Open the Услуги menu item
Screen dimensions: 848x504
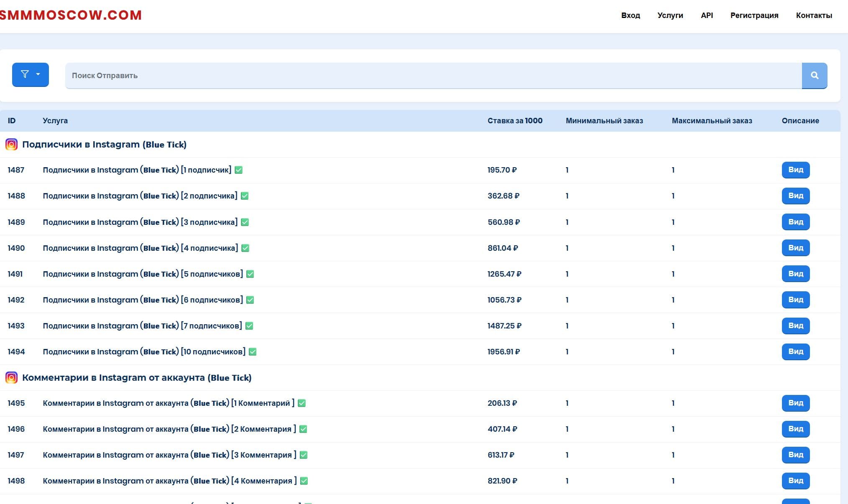[x=670, y=15]
